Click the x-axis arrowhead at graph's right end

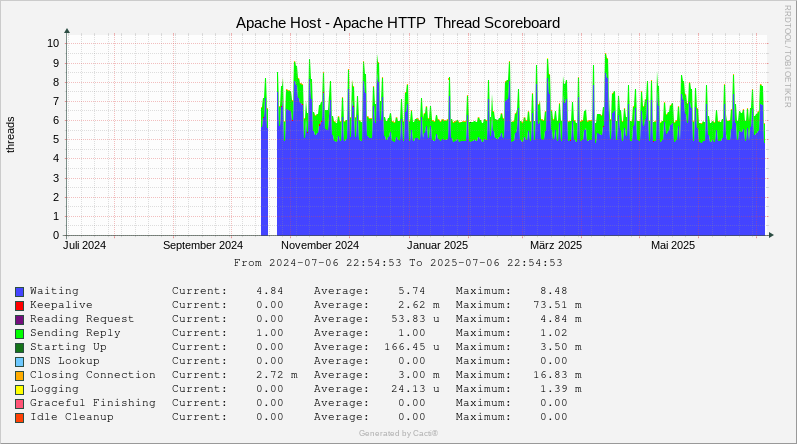point(771,235)
